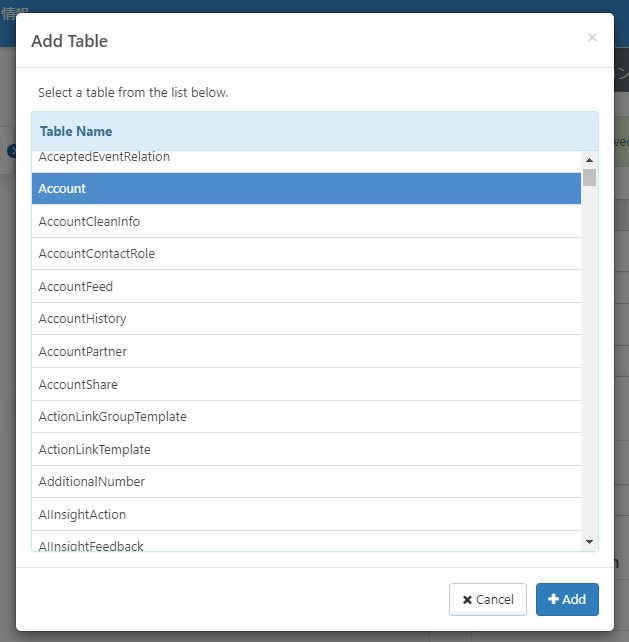Choose AccountPartner from the list
This screenshot has height=642, width=629.
(x=306, y=352)
